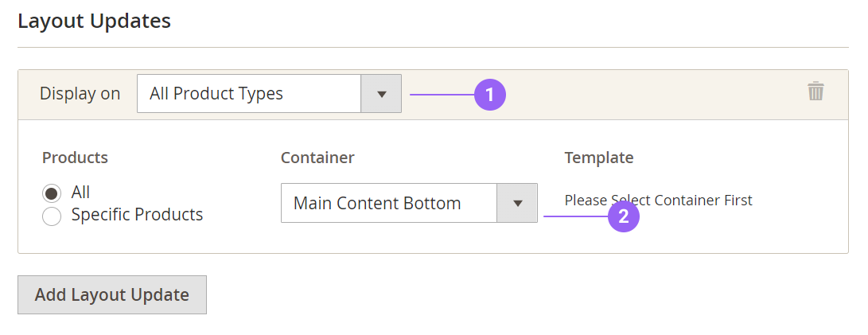Click the Products field label

coord(75,158)
